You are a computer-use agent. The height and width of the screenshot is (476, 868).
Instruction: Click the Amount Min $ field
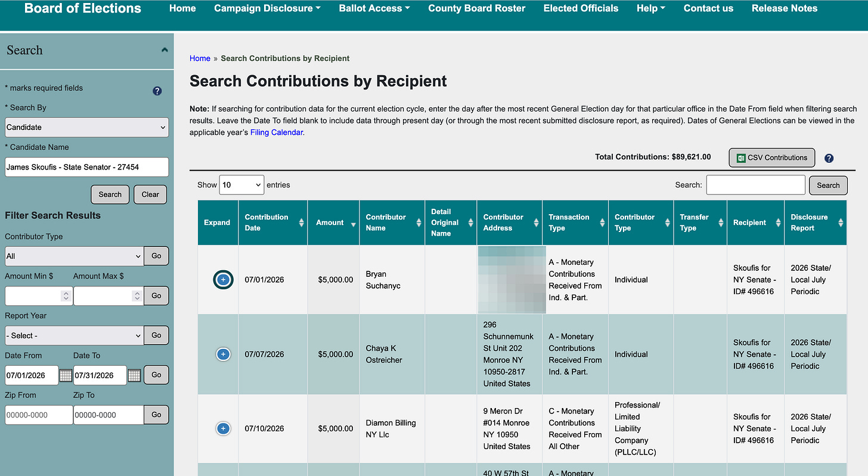tap(39, 296)
